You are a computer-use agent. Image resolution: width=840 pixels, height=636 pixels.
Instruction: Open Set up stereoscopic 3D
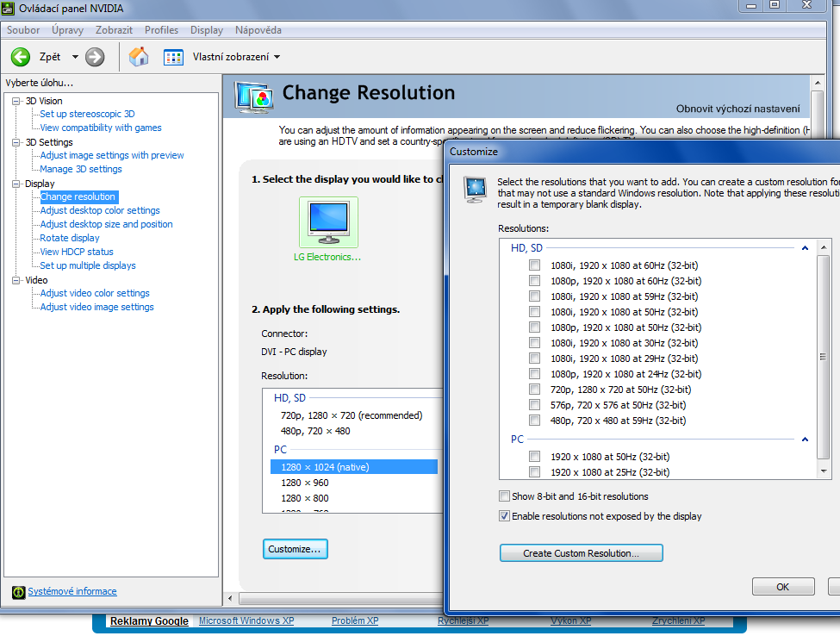coord(87,114)
